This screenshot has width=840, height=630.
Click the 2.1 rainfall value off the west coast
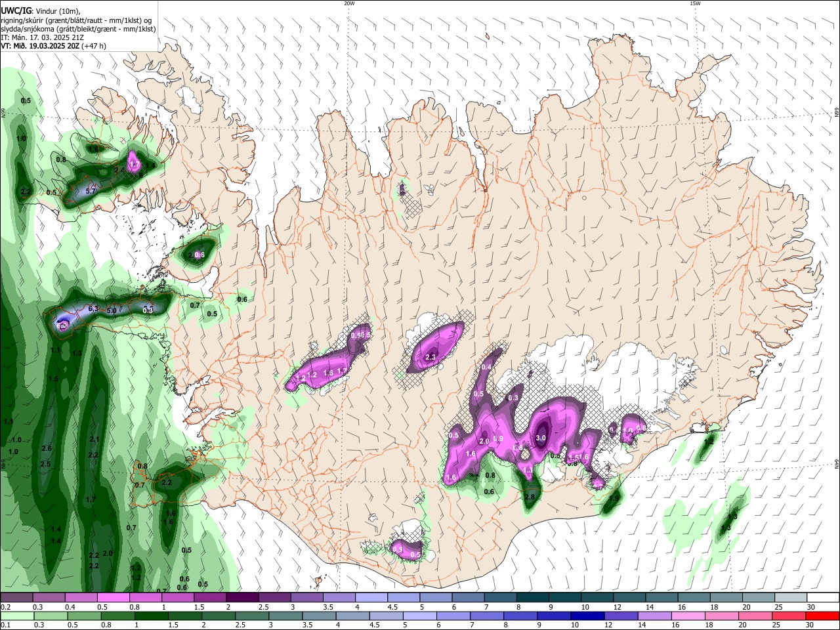pos(94,440)
